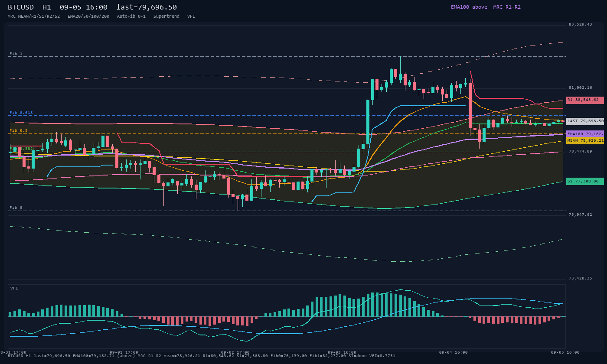
Task: Pick the "last=79,696.50" value in the chart title
Action: tap(147, 7)
